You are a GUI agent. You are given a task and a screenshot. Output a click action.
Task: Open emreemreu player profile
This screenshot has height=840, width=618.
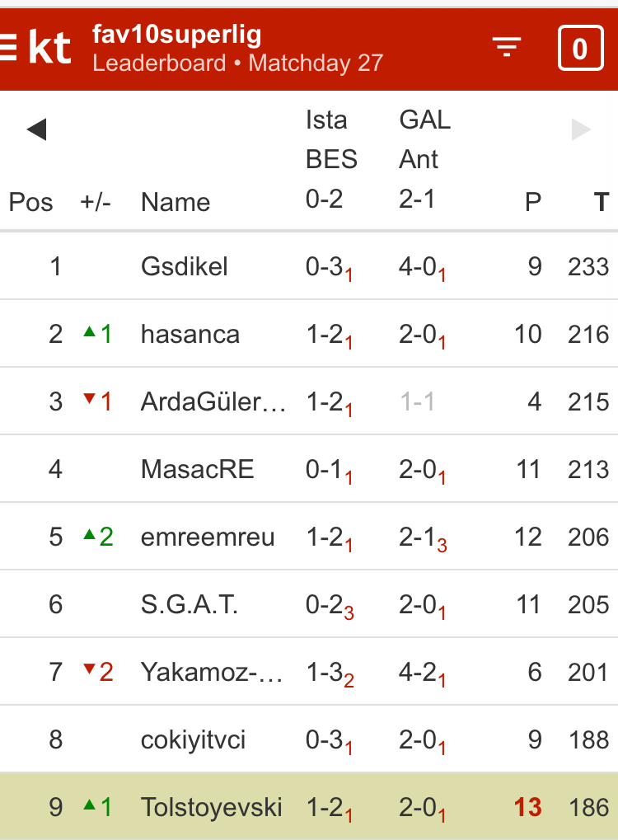208,537
